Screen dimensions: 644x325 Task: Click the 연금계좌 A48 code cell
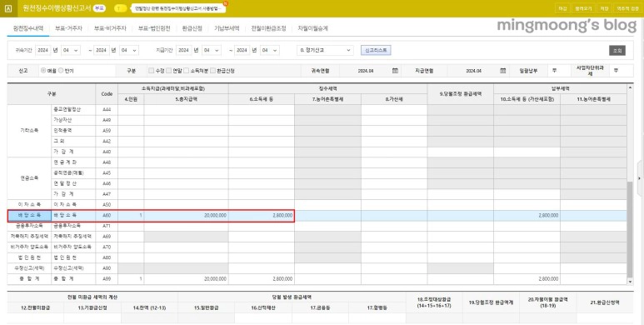pyautogui.click(x=107, y=162)
